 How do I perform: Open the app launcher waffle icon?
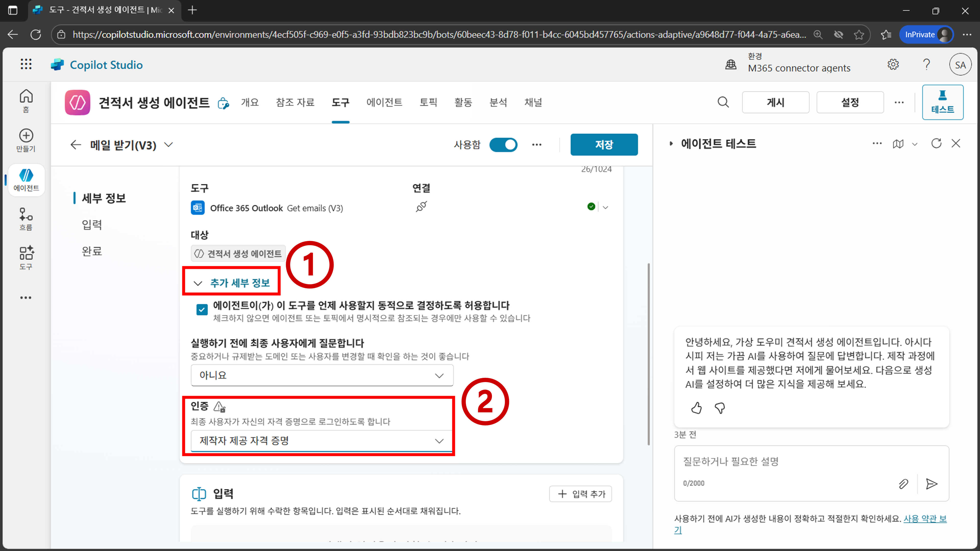tap(26, 64)
